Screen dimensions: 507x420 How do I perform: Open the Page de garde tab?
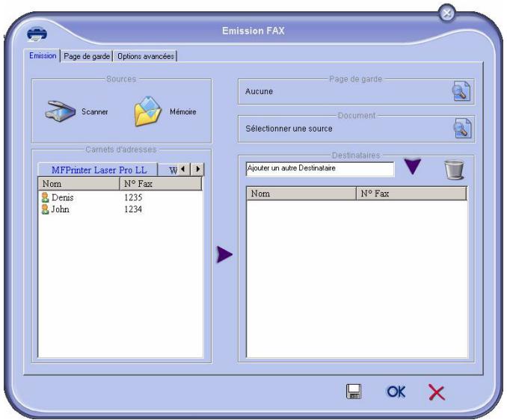[87, 56]
